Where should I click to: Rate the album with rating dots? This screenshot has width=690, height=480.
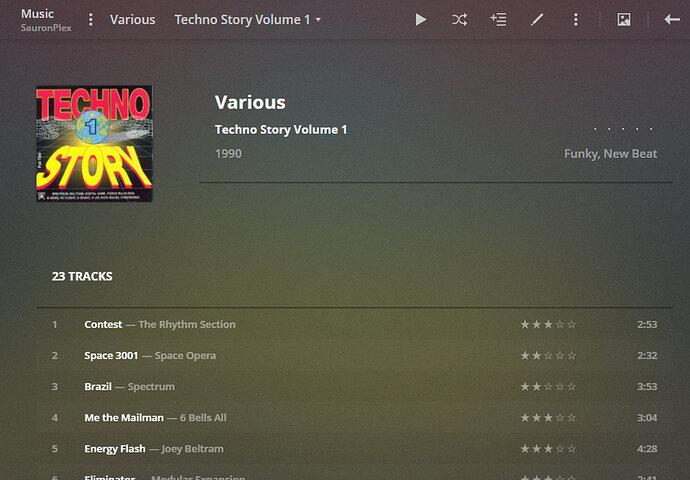[x=623, y=129]
